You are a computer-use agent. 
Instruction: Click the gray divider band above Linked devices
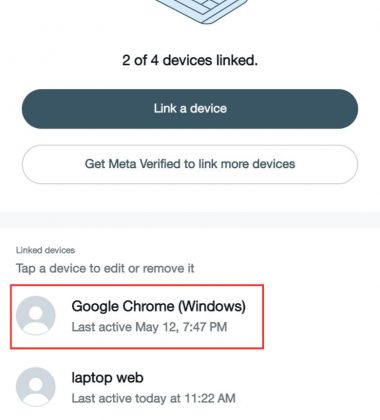[x=190, y=220]
